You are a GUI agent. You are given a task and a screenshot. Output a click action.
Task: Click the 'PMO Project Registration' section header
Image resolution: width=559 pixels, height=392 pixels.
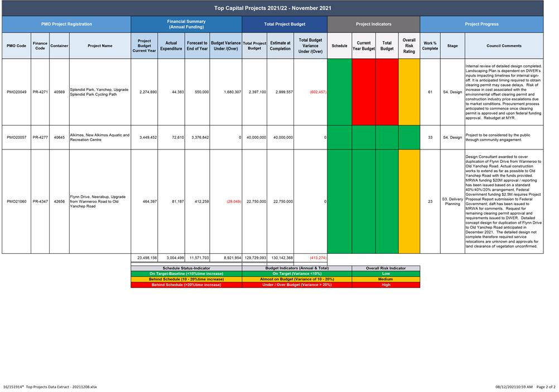(x=66, y=24)
